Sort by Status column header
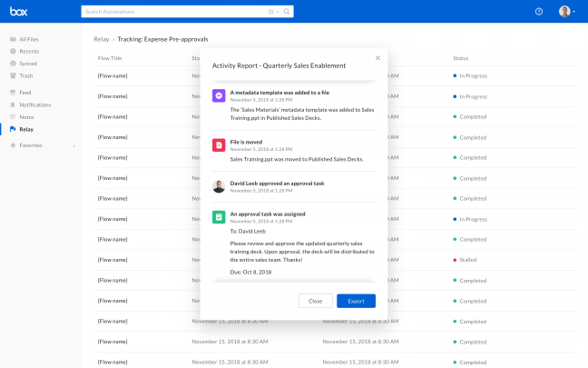Viewport: 588px width, 368px height. coord(460,58)
